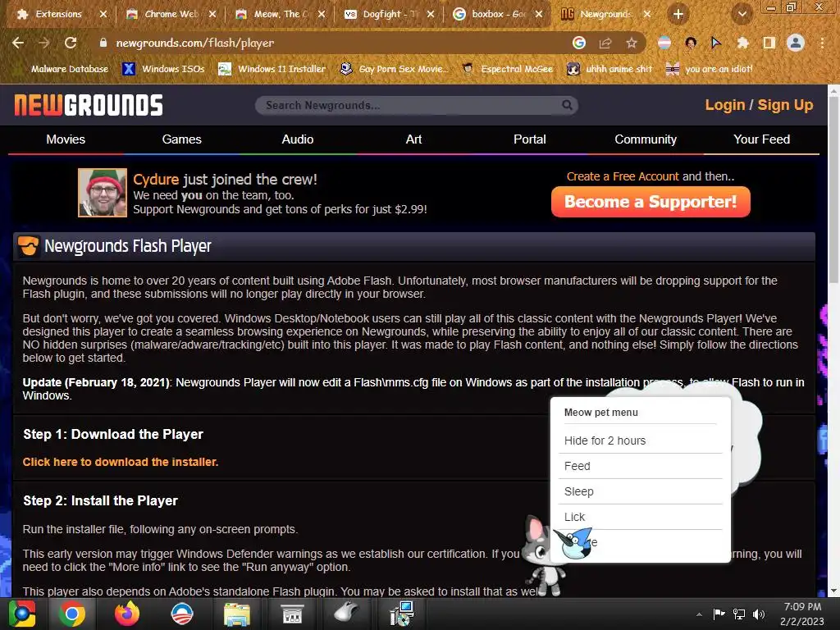Bookmark this page with the star icon
Image resolution: width=840 pixels, height=630 pixels.
(x=632, y=43)
